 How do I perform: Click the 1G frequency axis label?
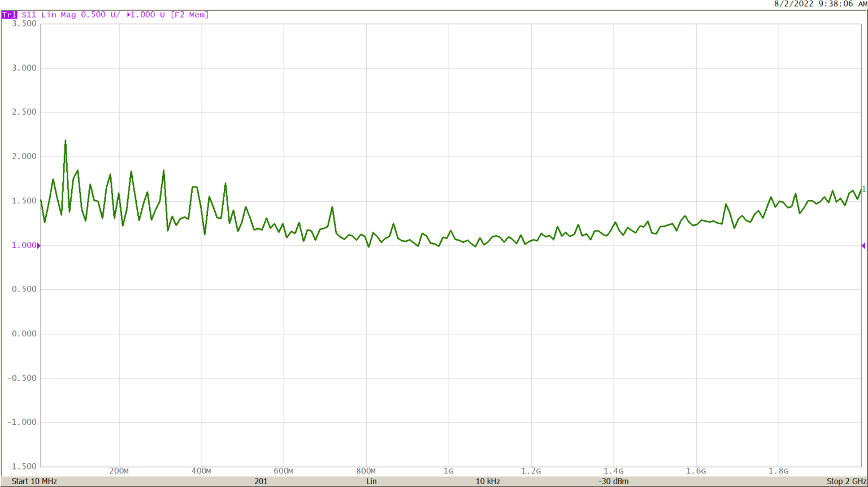[x=450, y=471]
